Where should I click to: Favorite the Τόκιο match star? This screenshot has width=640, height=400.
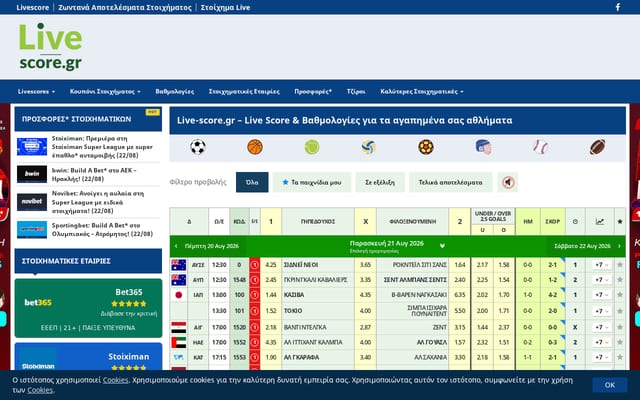(x=620, y=311)
